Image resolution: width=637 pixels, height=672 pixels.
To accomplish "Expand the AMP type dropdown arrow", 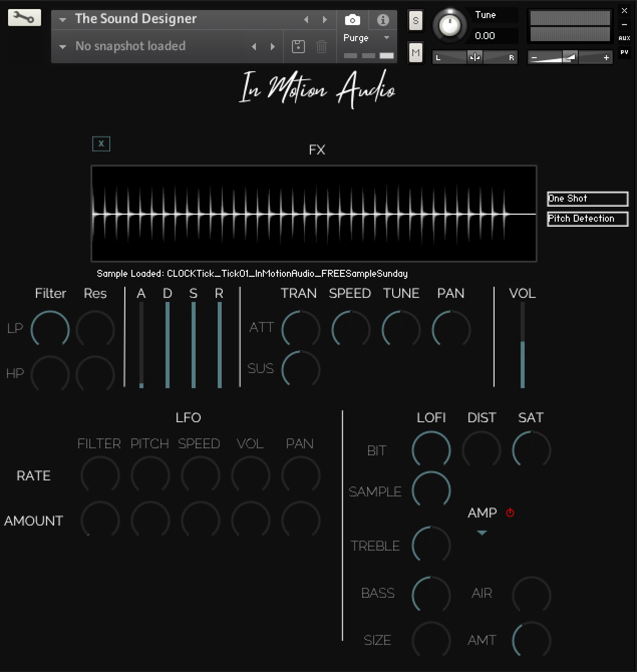I will click(482, 533).
